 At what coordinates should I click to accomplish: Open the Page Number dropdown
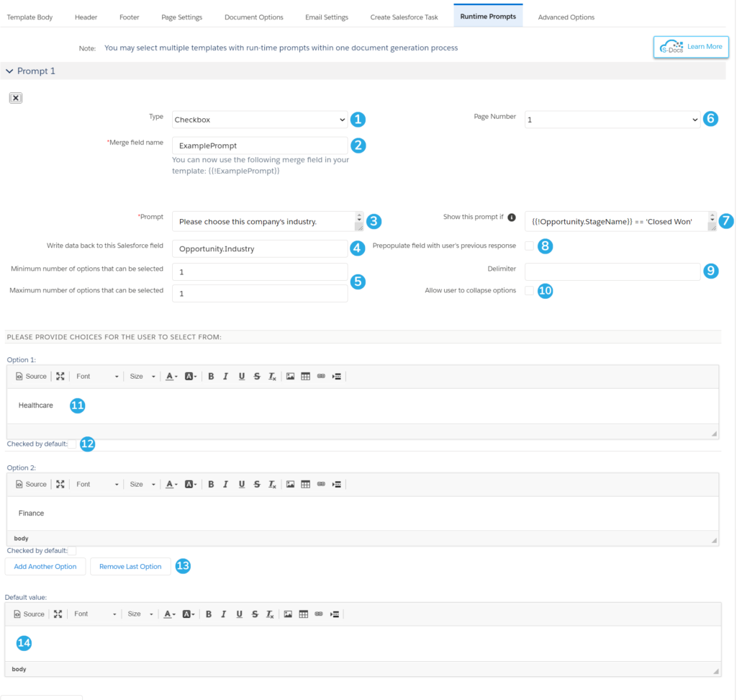612,119
